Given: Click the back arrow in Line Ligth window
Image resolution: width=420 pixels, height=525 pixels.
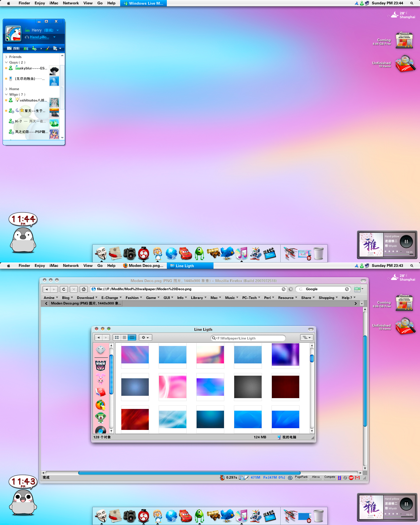Looking at the screenshot, I should [98, 337].
